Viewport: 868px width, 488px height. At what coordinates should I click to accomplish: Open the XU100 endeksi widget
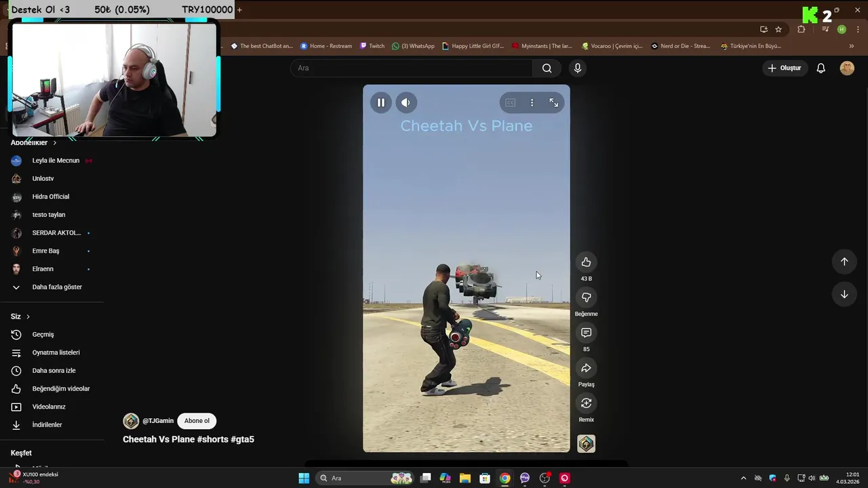pos(34,478)
